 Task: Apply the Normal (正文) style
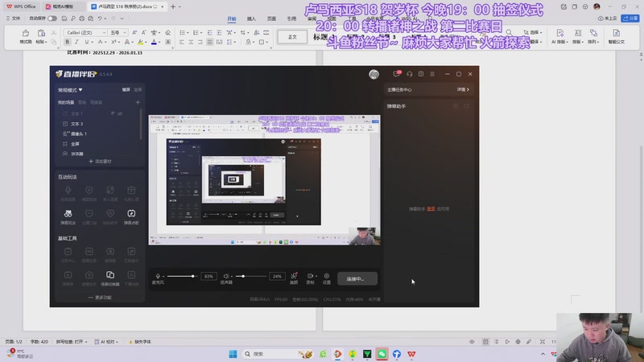[x=292, y=37]
